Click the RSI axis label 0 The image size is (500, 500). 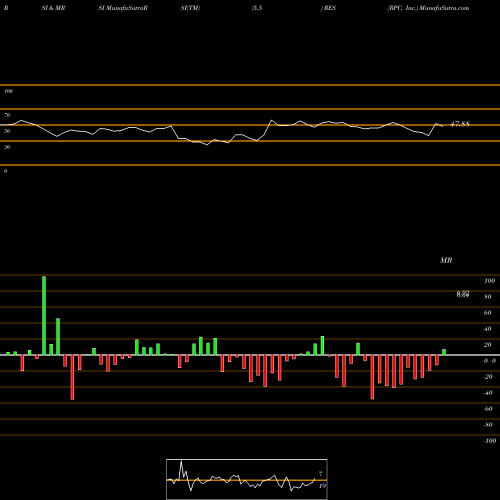tap(5, 171)
